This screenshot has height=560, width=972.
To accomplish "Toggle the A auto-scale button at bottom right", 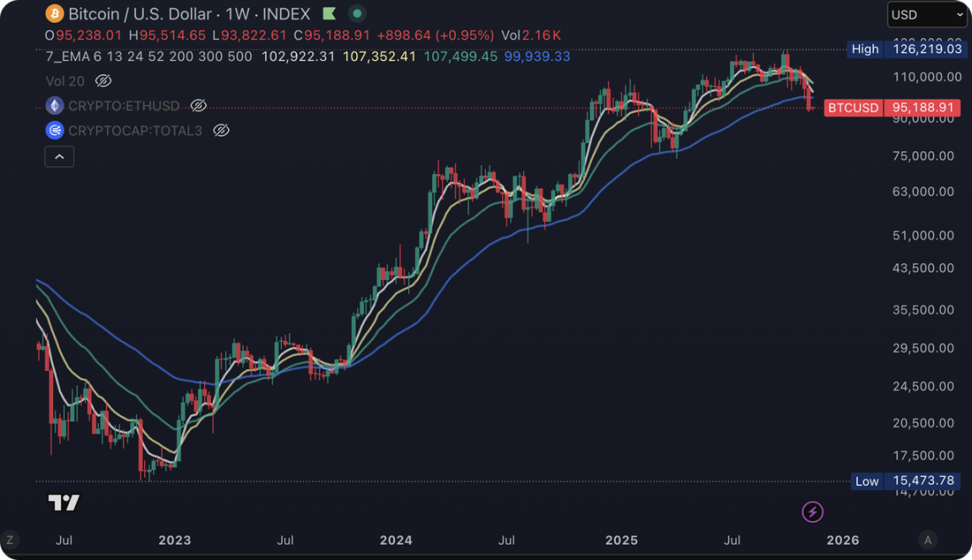I will pyautogui.click(x=927, y=540).
